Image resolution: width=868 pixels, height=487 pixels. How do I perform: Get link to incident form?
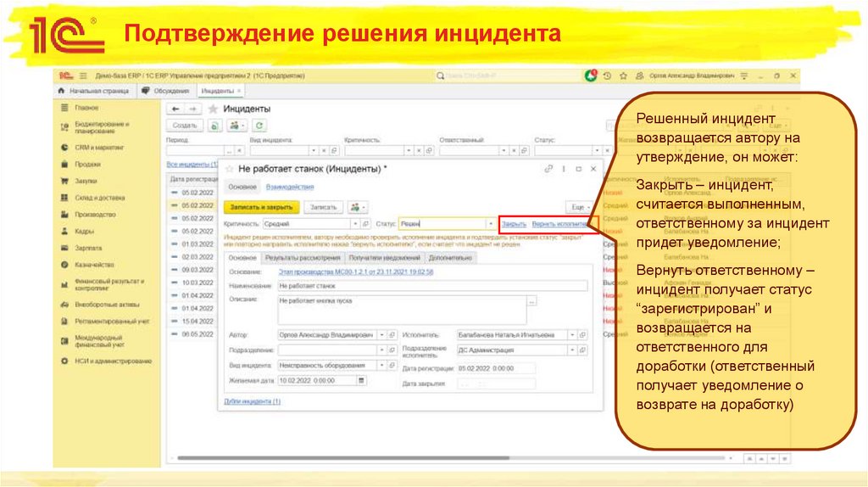coord(548,169)
